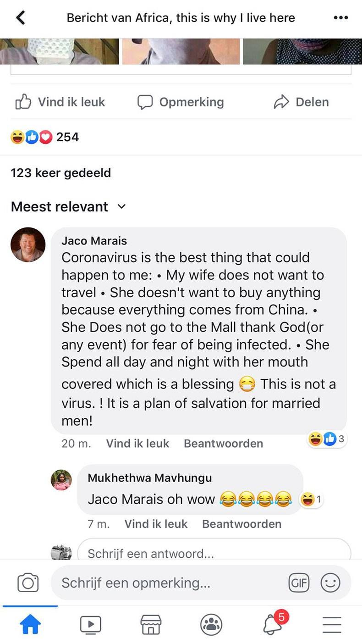Go to the Home feed tab
This screenshot has width=362, height=644.
(x=30, y=624)
